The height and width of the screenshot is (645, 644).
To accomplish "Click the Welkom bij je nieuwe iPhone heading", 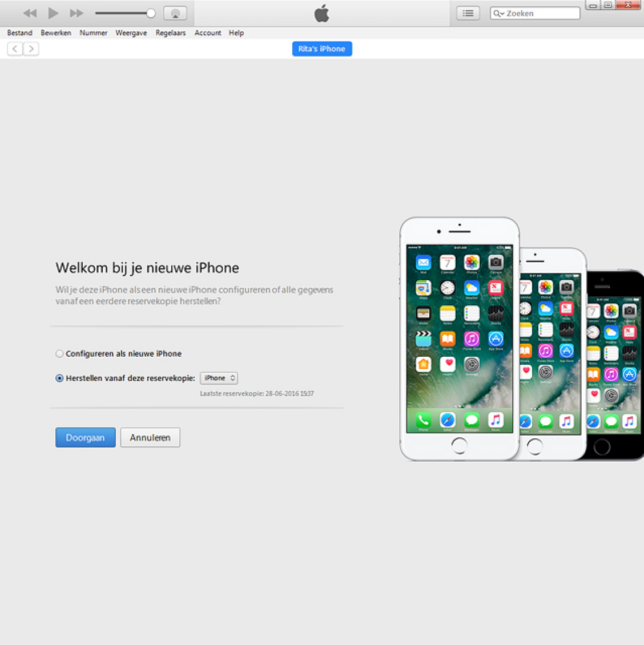I will pyautogui.click(x=147, y=268).
